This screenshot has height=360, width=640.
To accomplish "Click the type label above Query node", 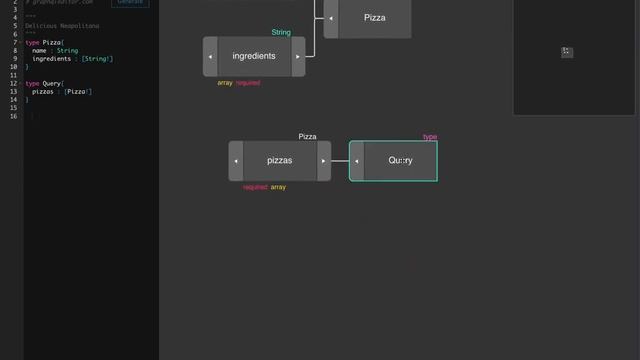I will 430,137.
